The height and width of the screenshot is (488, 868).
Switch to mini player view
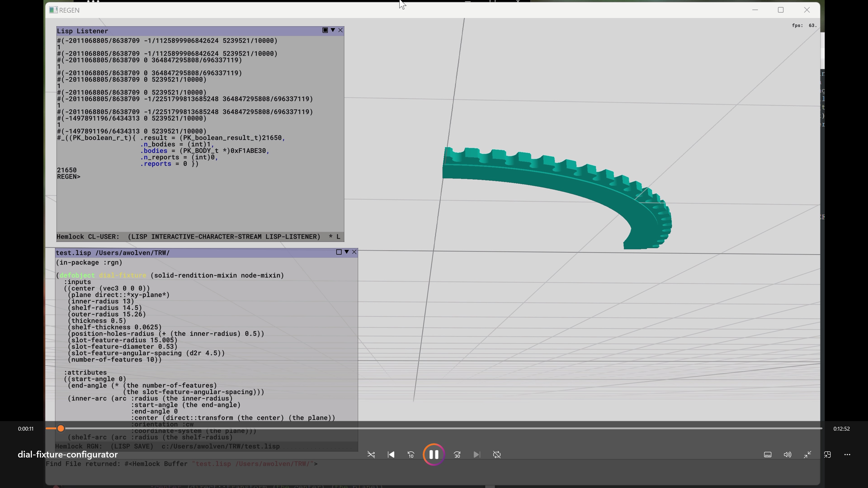(827, 455)
